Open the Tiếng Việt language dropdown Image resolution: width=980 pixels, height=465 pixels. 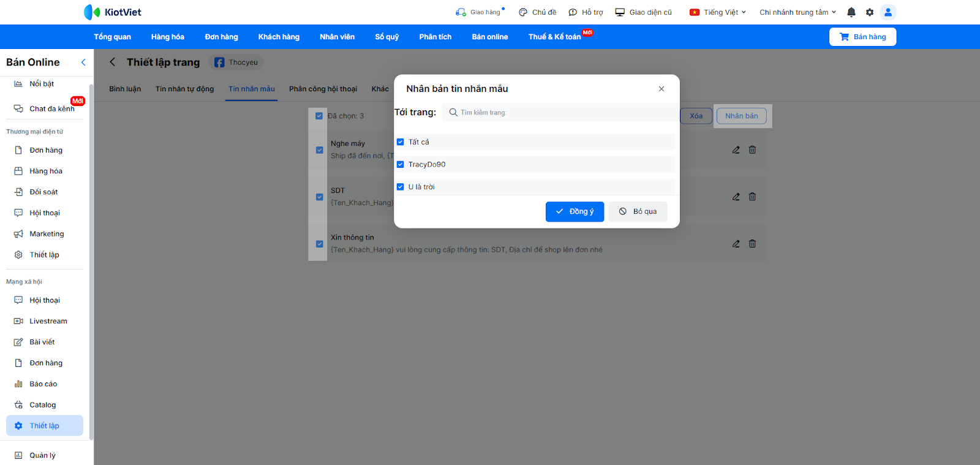click(x=718, y=12)
